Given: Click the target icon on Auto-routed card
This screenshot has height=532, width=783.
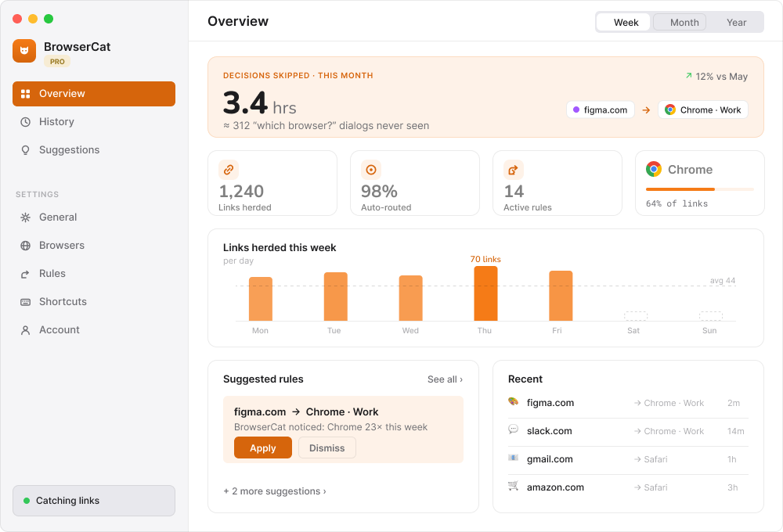Looking at the screenshot, I should coord(371,170).
